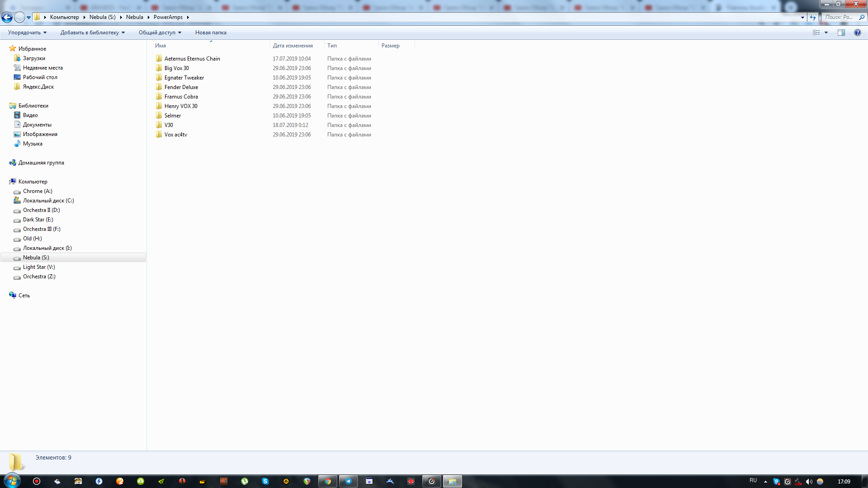Open the Упорядочить menu
Image resolution: width=868 pixels, height=488 pixels.
pos(27,33)
